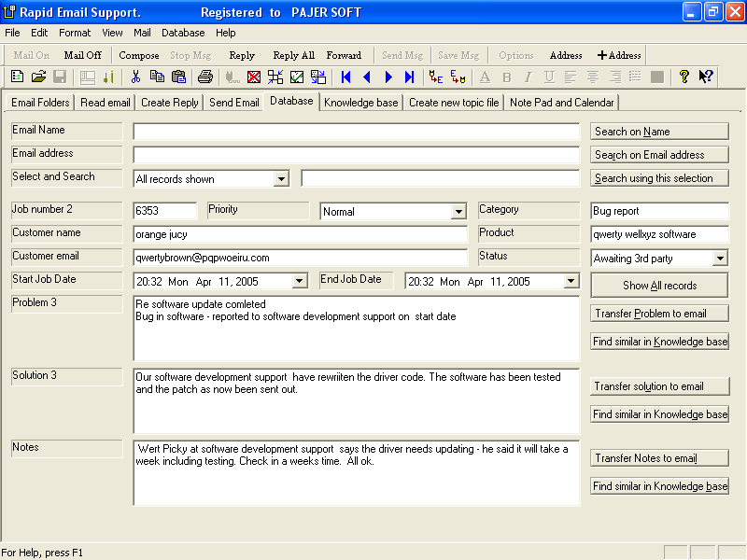
Task: Open the Status Awaiting 3rd party dropdown
Action: pyautogui.click(x=720, y=259)
